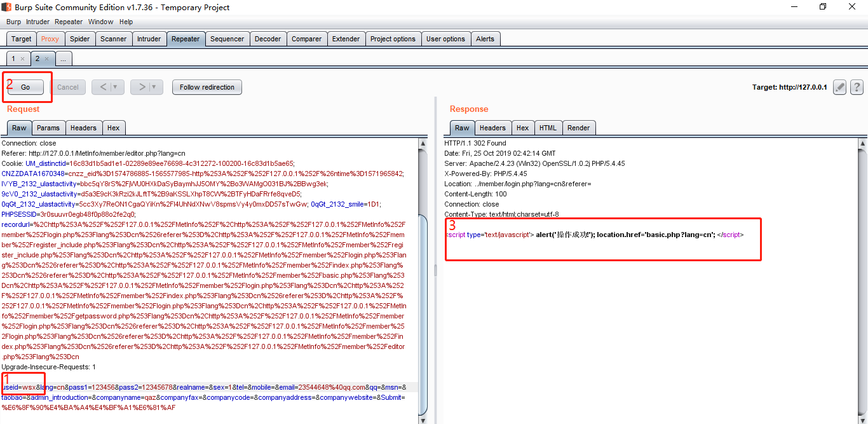The image size is (868, 424).
Task: Switch to the Decoder tab
Action: tap(268, 39)
